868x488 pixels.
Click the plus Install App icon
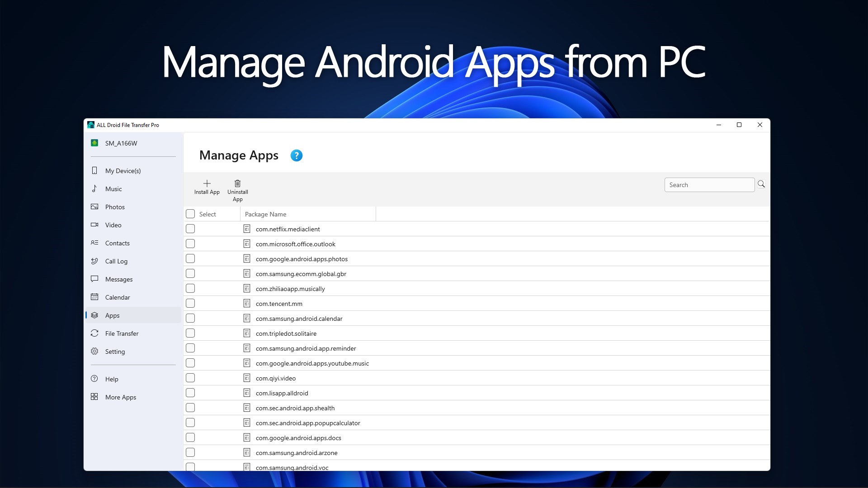(207, 183)
